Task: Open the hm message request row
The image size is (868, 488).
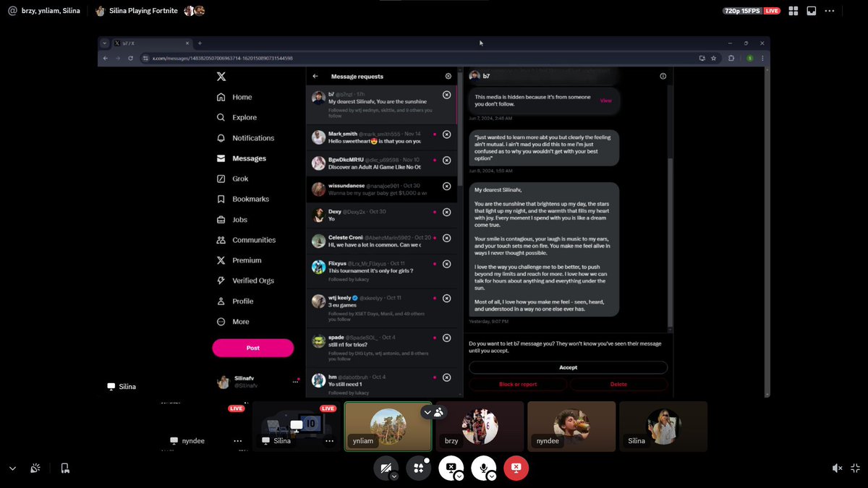Action: (381, 384)
